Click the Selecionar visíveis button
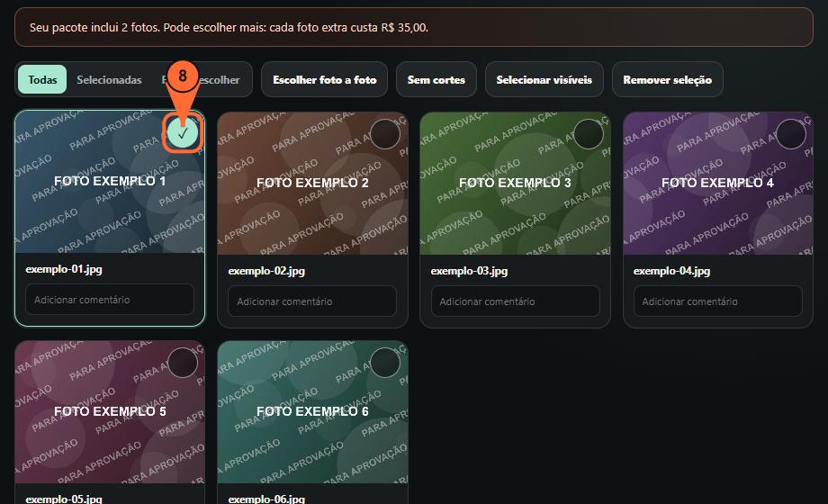This screenshot has height=504, width=828. (x=544, y=80)
